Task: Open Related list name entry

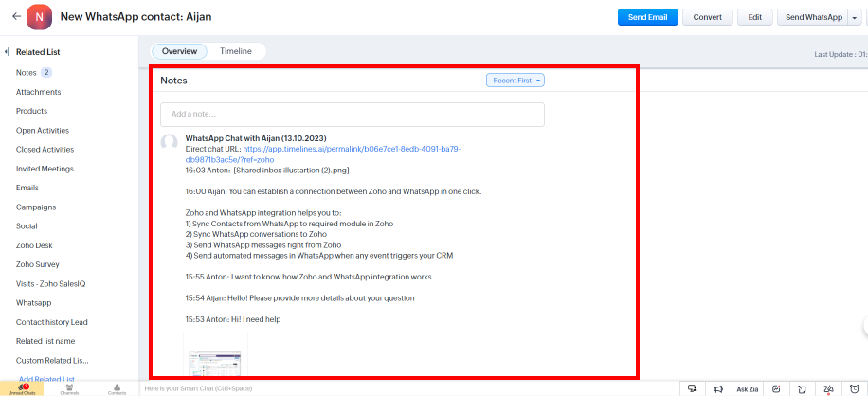Action: [45, 341]
